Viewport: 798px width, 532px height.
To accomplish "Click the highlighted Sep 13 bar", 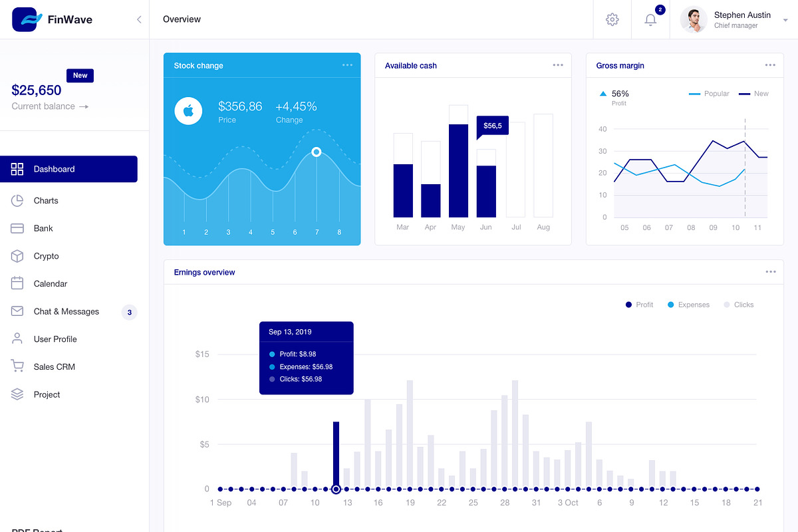I will (336, 455).
